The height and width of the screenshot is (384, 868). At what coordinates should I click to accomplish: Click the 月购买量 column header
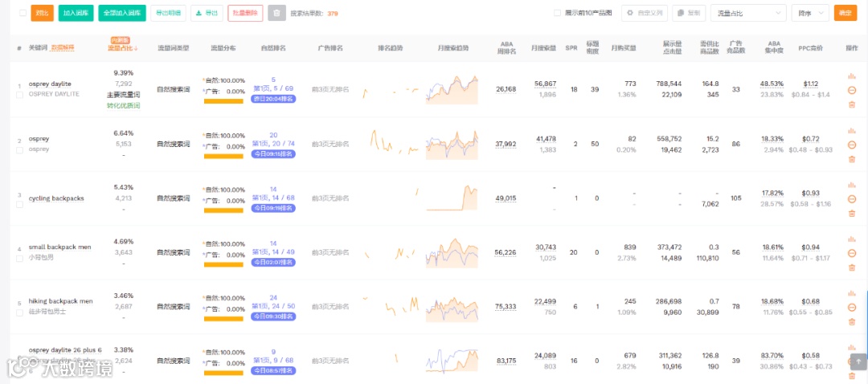pyautogui.click(x=624, y=48)
